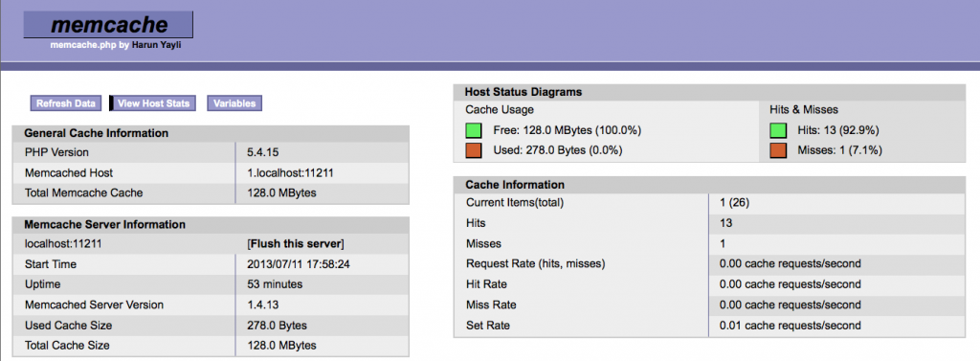Image resolution: width=980 pixels, height=361 pixels.
Task: Click the orange Misses legend swatch
Action: coord(778,150)
